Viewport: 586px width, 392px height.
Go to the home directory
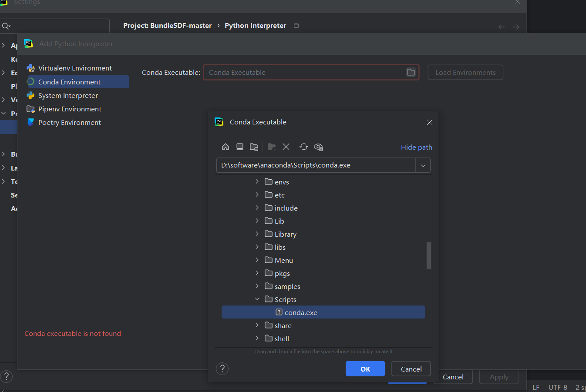pyautogui.click(x=226, y=147)
